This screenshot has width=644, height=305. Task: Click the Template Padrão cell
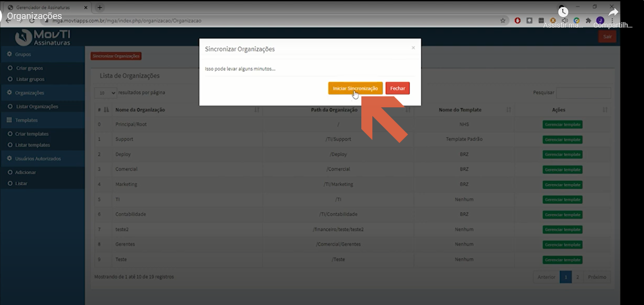pyautogui.click(x=464, y=139)
